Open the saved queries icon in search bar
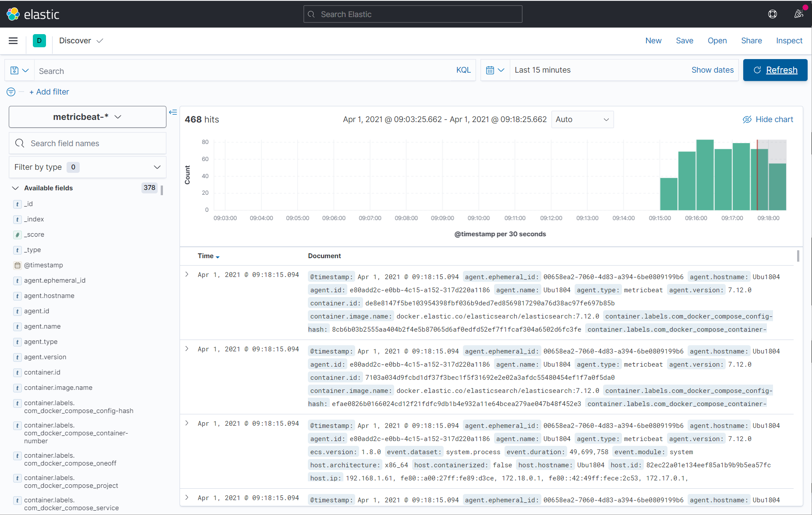Viewport: 812px width, 515px height. click(18, 70)
